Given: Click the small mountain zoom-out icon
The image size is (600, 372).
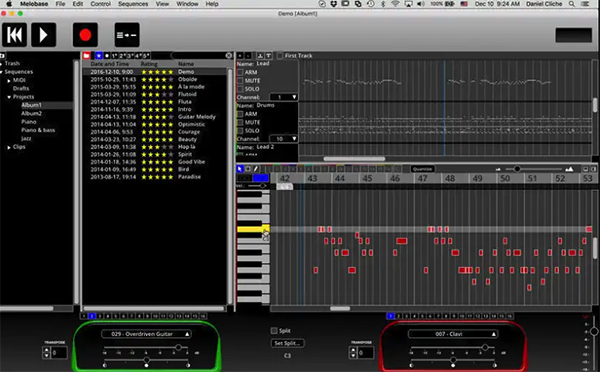Looking at the screenshot, I should (498, 169).
